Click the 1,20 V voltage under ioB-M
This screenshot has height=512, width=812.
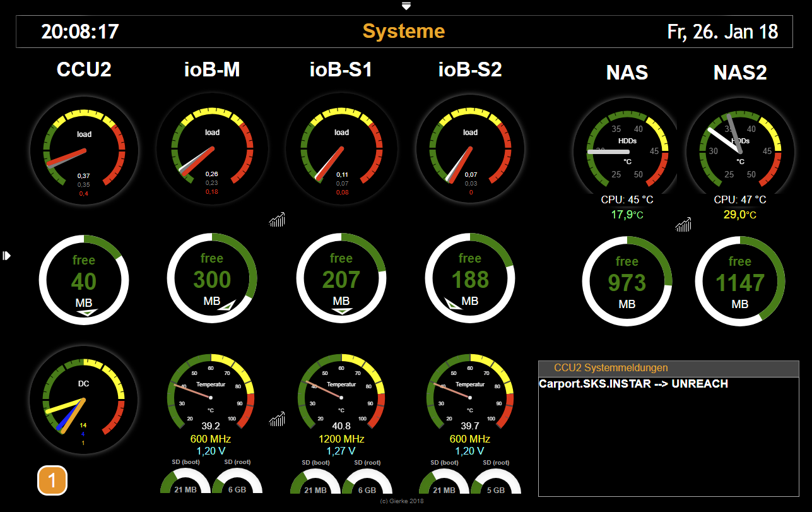(x=211, y=451)
